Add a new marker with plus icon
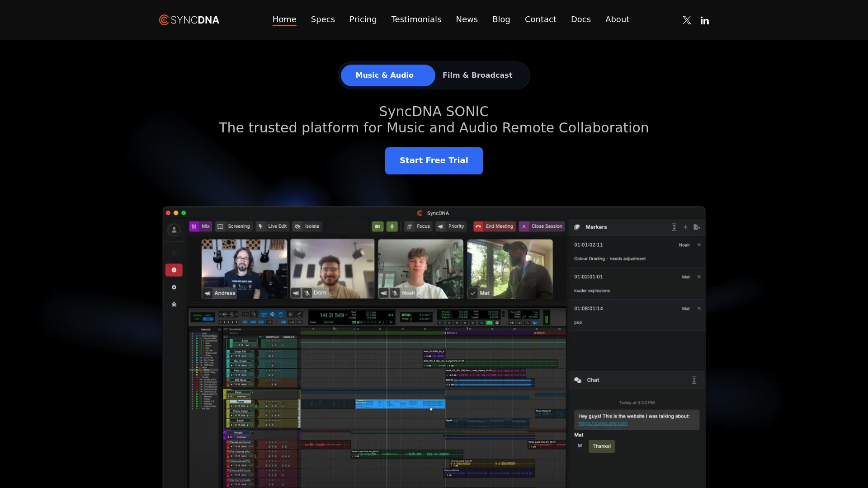The image size is (868, 488). [685, 227]
